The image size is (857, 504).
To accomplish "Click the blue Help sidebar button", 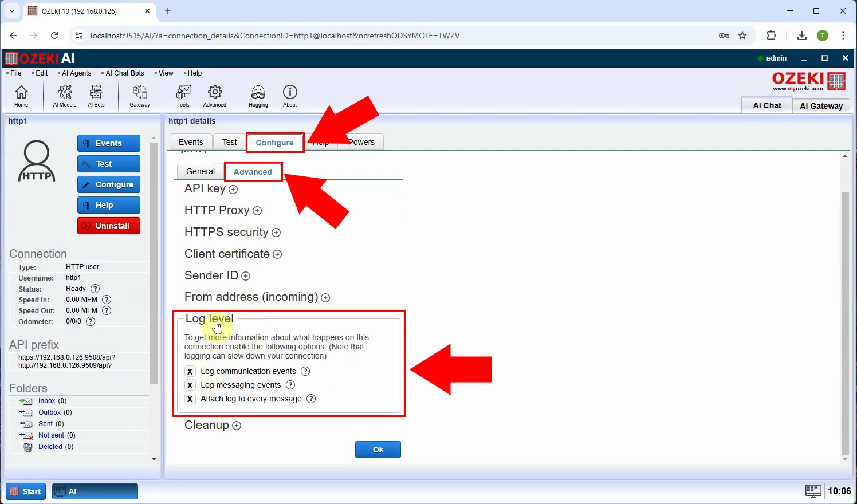I will [109, 205].
